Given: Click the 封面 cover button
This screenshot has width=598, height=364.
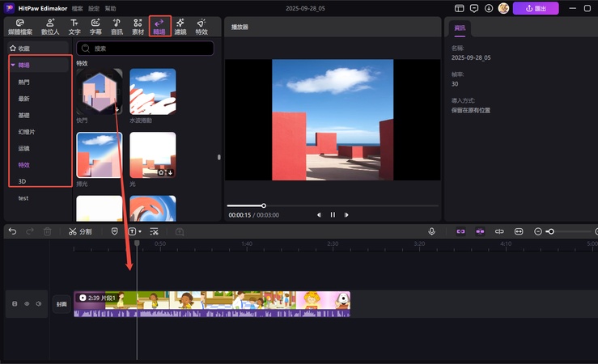Looking at the screenshot, I should 61,304.
